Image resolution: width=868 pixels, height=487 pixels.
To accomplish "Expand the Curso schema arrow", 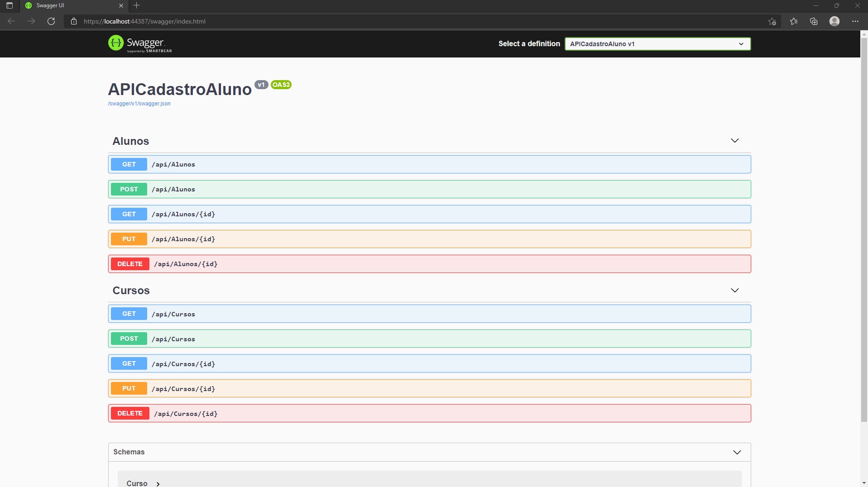I will click(x=158, y=484).
